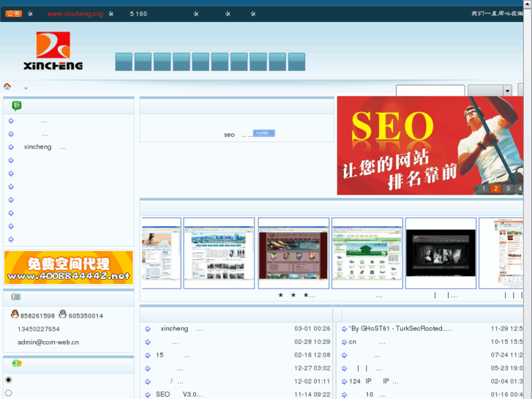
Task: Click the arrow bullet beside the SEO V3.0 entry
Action: (148, 395)
